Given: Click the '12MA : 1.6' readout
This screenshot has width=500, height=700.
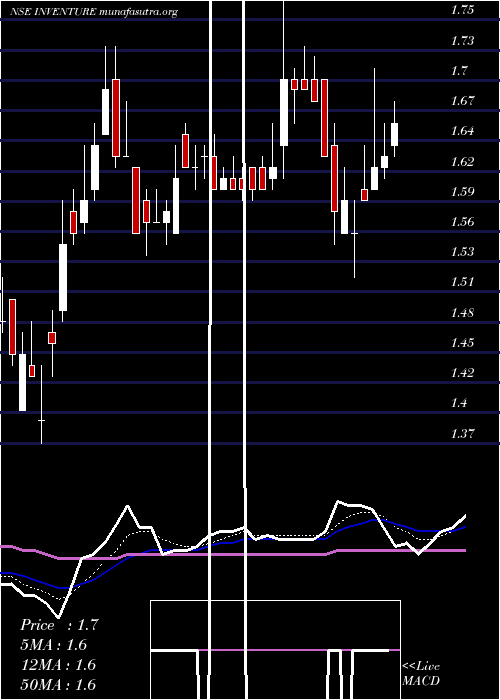Looking at the screenshot, I should (x=58, y=665).
